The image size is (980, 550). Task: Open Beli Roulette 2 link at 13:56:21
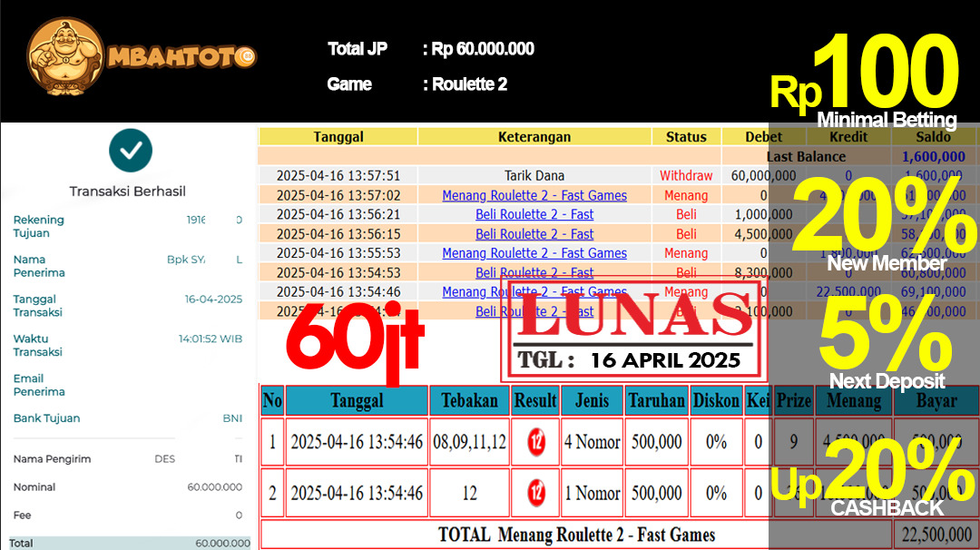(x=534, y=214)
